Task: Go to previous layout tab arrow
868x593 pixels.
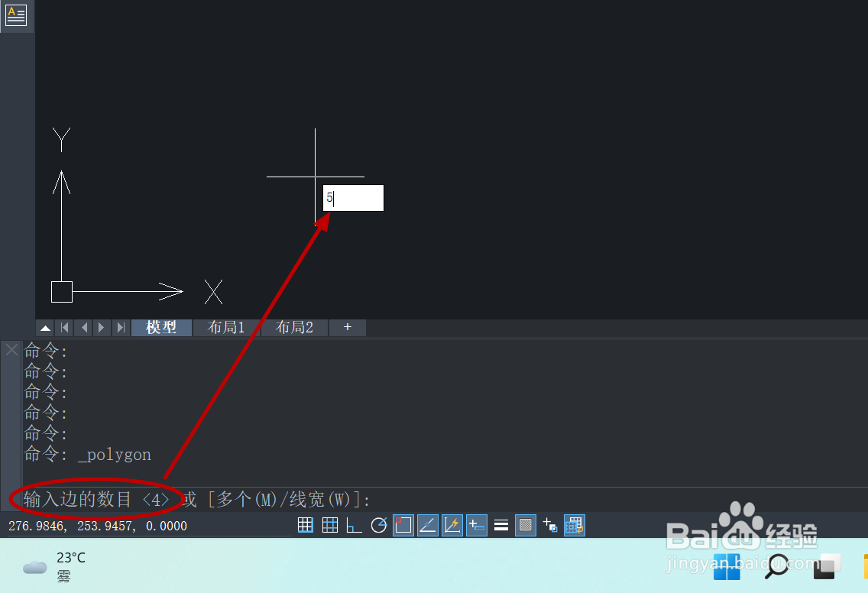Action: tap(84, 328)
